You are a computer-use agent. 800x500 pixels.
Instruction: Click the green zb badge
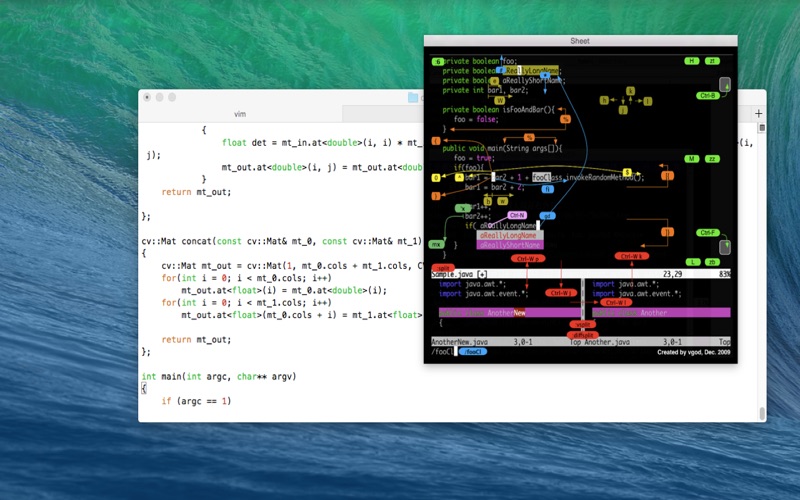pyautogui.click(x=712, y=262)
